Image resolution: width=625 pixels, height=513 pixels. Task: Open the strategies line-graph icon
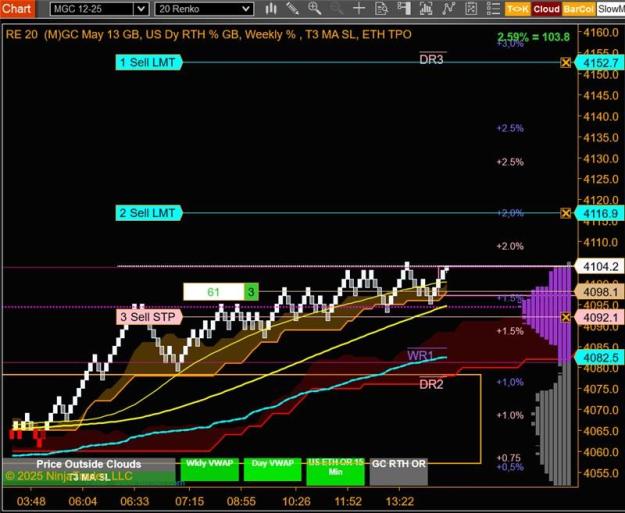coord(448,9)
